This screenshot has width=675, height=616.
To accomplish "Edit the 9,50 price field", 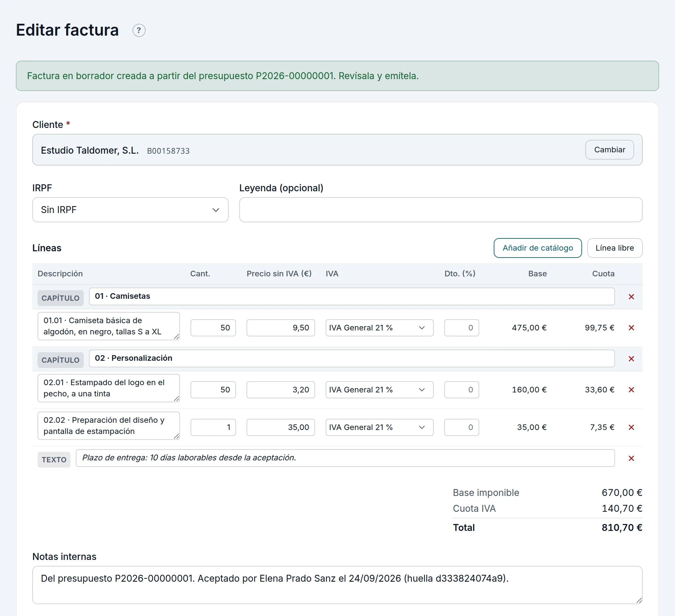I will click(280, 327).
